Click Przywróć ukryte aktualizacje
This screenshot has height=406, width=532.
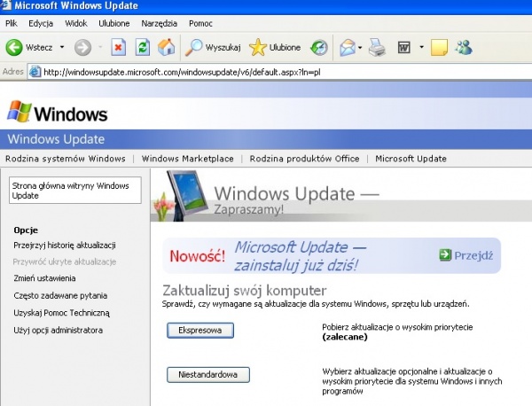pos(65,262)
